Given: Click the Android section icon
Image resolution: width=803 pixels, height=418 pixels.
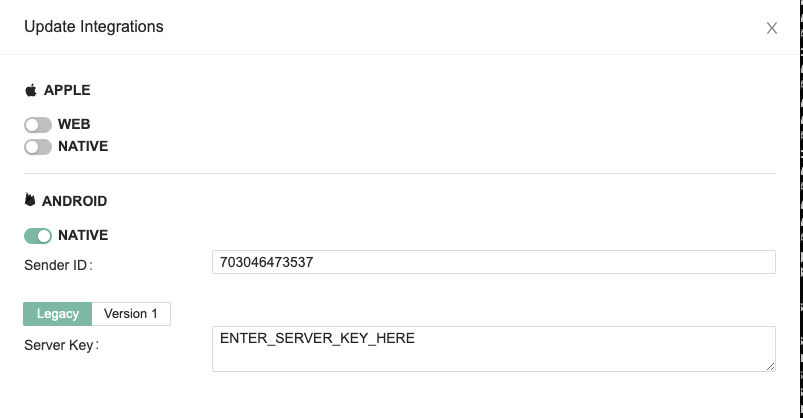Looking at the screenshot, I should [x=30, y=201].
